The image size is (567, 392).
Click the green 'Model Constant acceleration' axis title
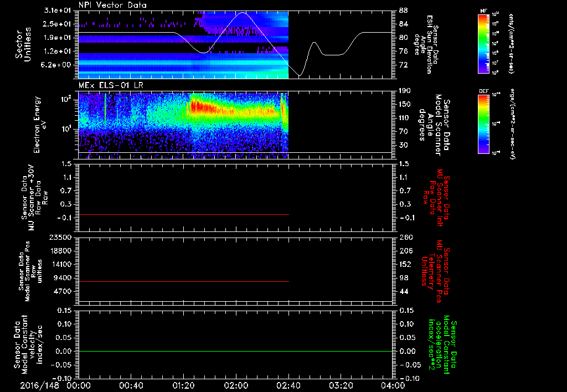442,345
